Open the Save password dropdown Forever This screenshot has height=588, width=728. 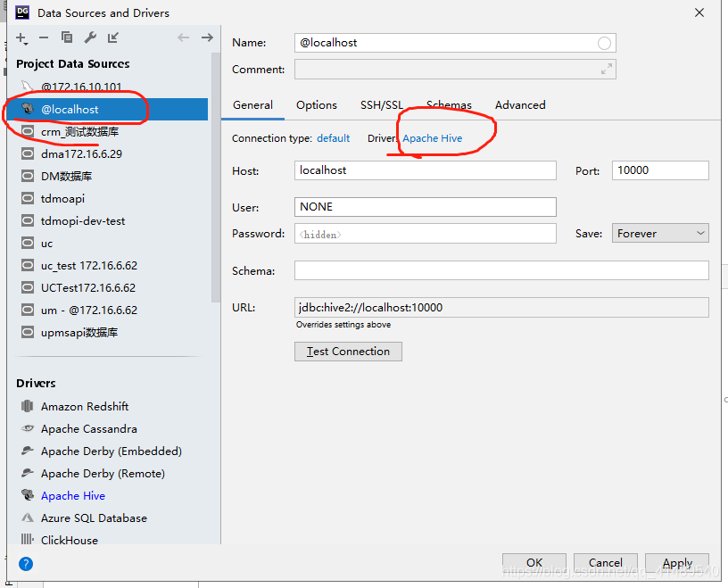[660, 233]
